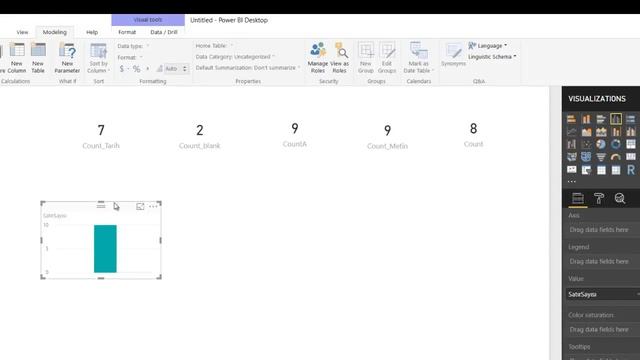
Task: Open Manage Roles in Security group
Action: (318, 58)
